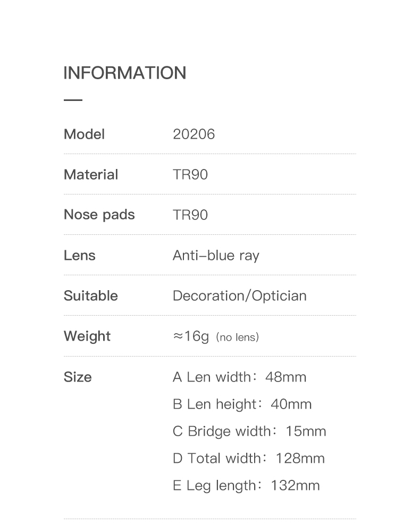Click the Material label
The width and height of the screenshot is (420, 525).
pos(91,175)
